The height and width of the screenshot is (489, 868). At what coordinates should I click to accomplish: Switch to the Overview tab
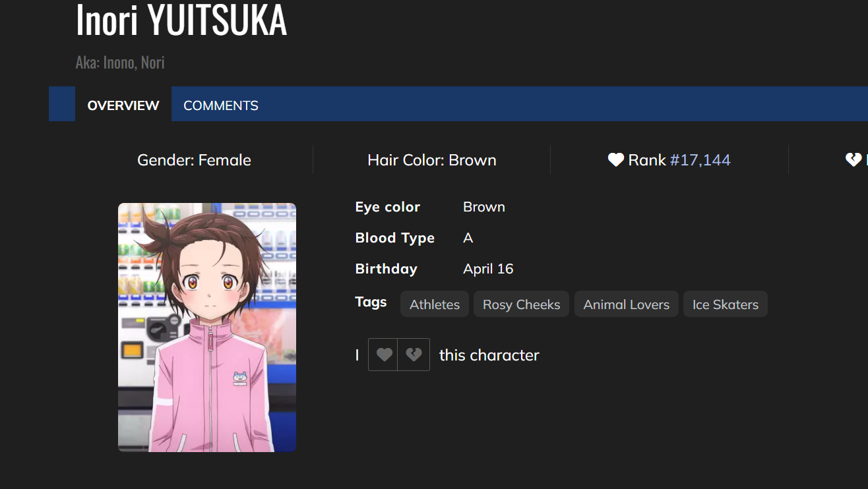tap(123, 105)
